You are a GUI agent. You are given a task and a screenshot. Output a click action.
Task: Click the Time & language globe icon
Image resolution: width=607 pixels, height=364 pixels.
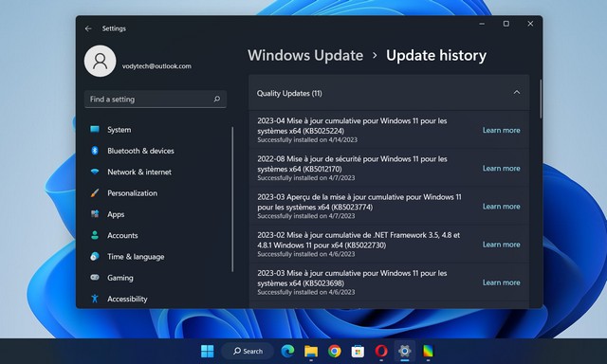point(95,256)
